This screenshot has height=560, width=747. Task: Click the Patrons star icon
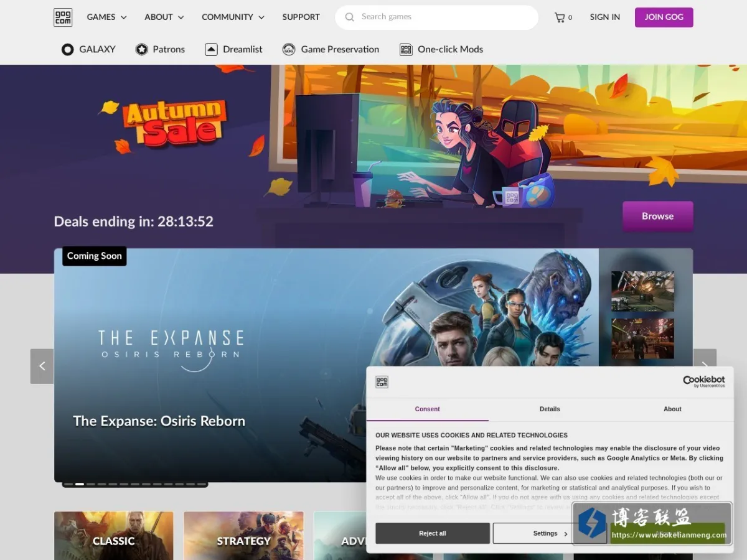[142, 49]
